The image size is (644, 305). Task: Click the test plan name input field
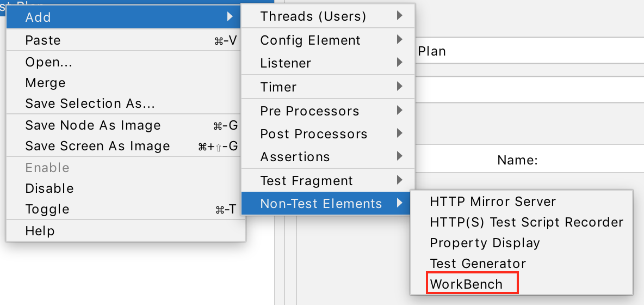coord(528,52)
